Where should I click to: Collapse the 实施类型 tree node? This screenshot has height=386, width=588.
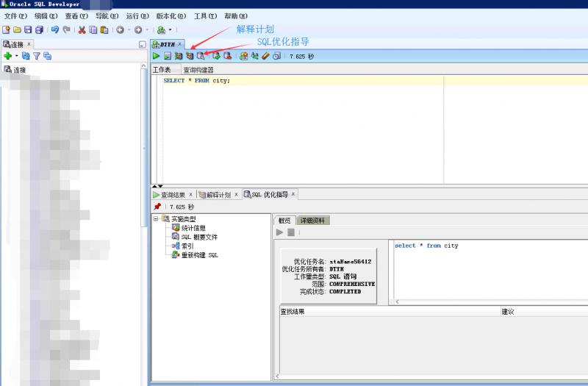(x=156, y=218)
